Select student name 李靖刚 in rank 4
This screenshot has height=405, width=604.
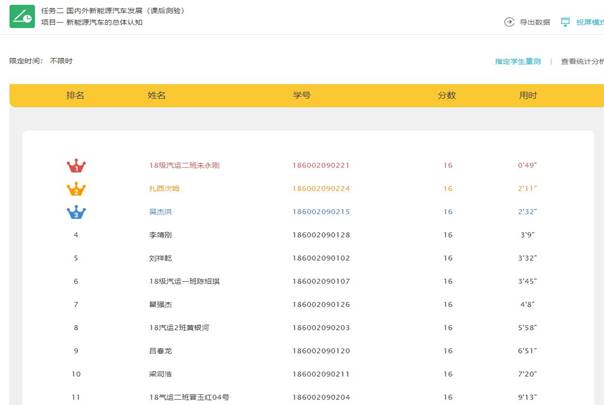pos(160,235)
